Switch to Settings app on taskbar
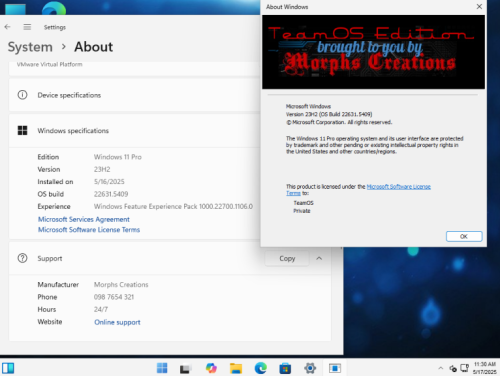 310,368
